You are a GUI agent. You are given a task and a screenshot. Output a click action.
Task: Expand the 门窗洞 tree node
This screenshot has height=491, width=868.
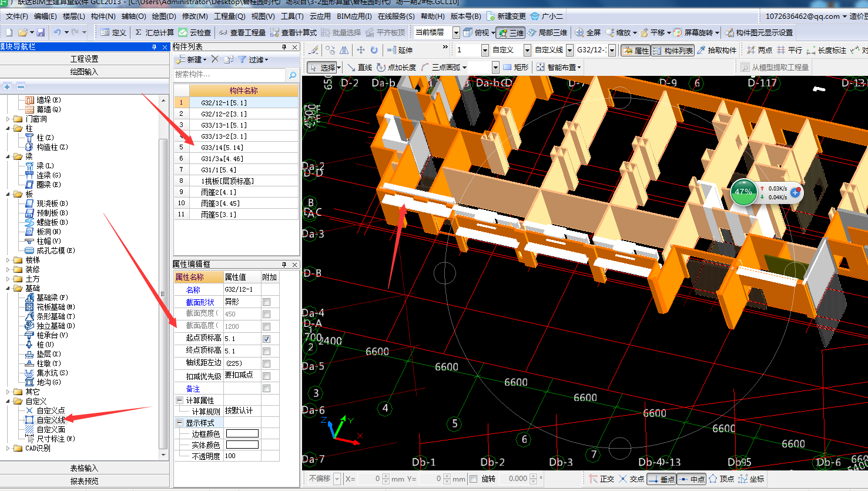click(x=8, y=119)
